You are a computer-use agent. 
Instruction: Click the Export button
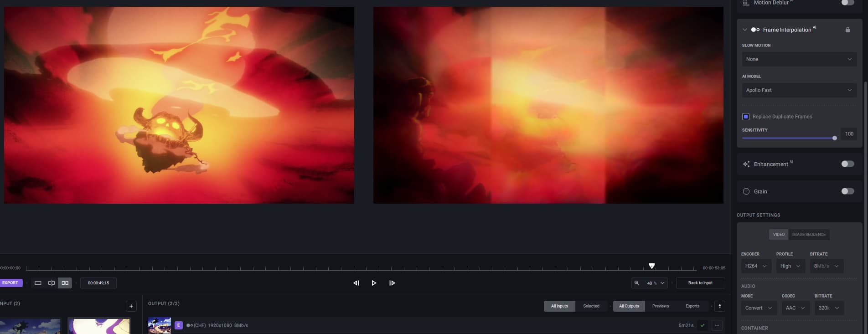pos(11,283)
